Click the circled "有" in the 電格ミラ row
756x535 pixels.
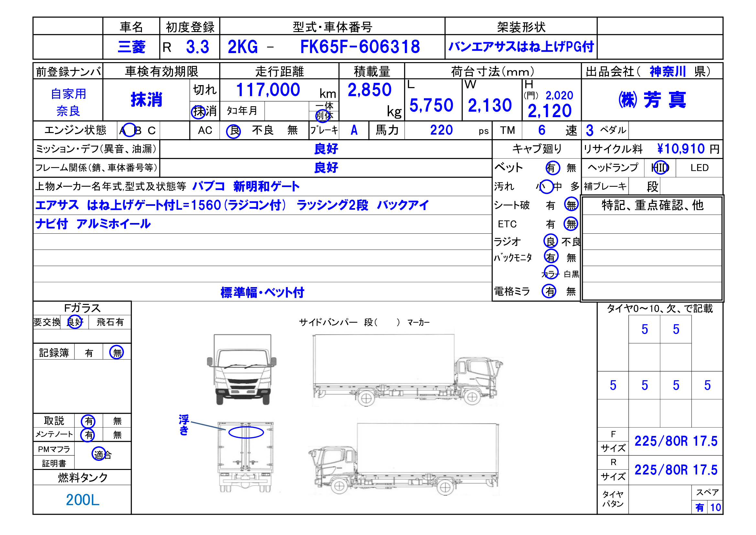[x=549, y=291]
